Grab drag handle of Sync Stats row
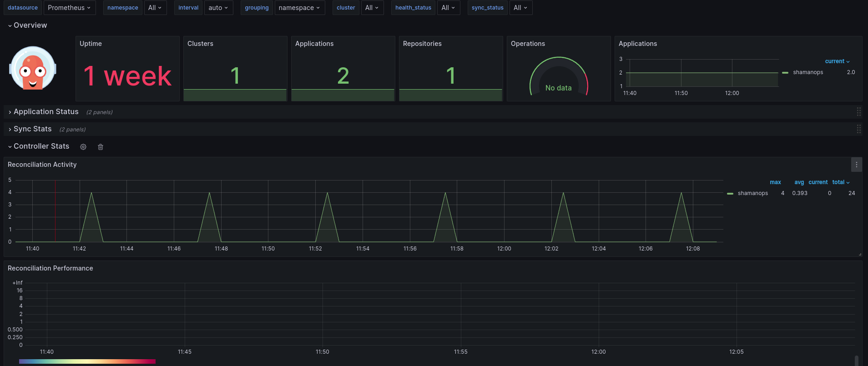 coord(858,129)
